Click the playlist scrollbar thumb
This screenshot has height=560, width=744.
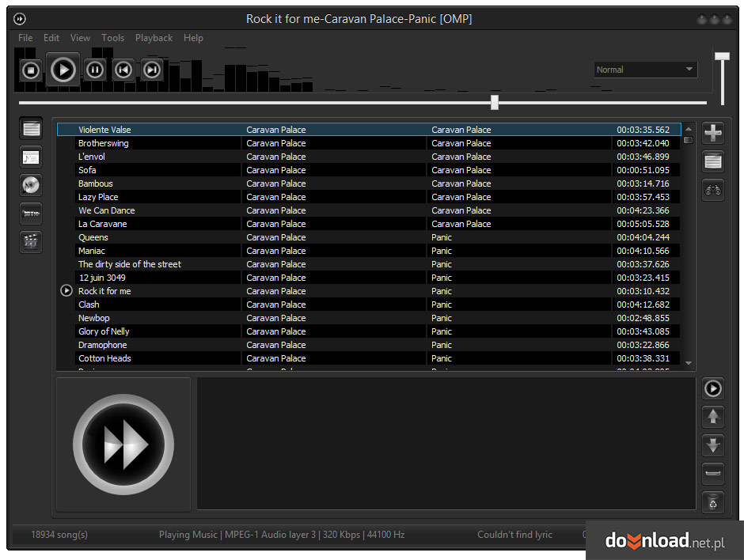pyautogui.click(x=689, y=140)
